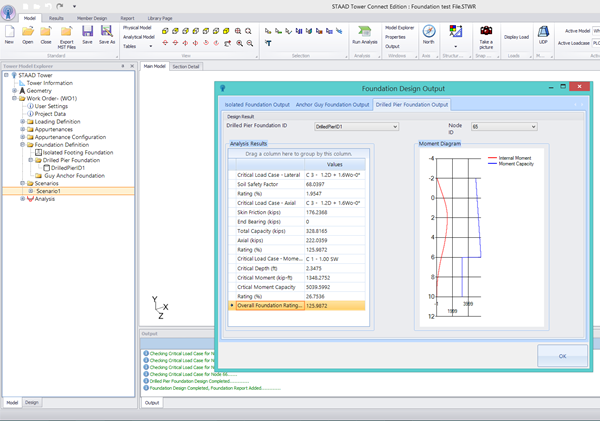
Task: Click OK in Foundation Design Output
Action: (562, 356)
